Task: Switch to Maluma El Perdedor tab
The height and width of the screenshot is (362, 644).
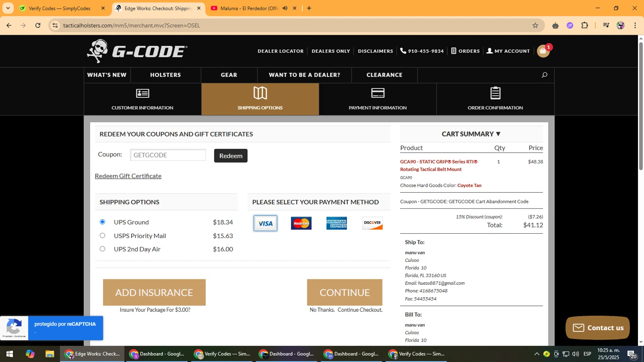Action: click(x=250, y=8)
